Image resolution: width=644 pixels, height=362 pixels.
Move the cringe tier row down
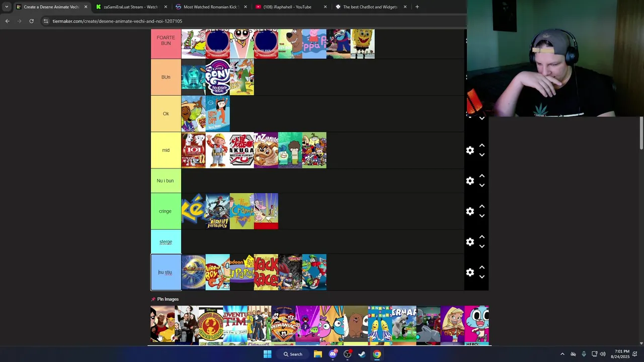482,216
